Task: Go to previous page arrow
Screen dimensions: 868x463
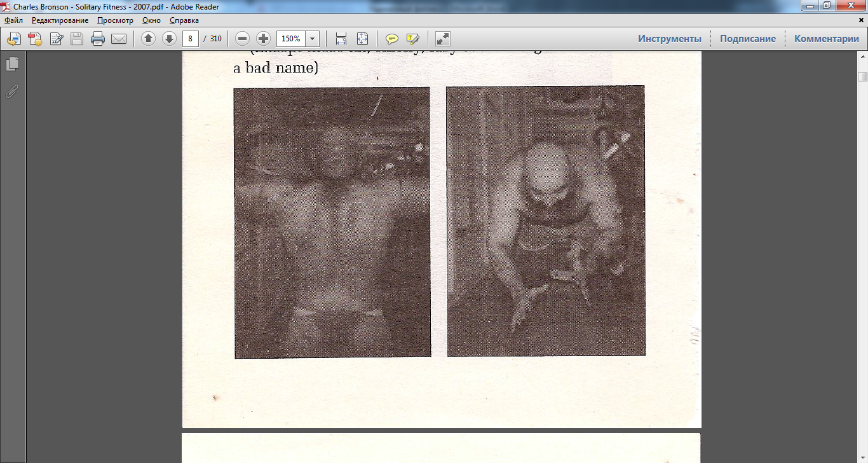Action: click(148, 39)
